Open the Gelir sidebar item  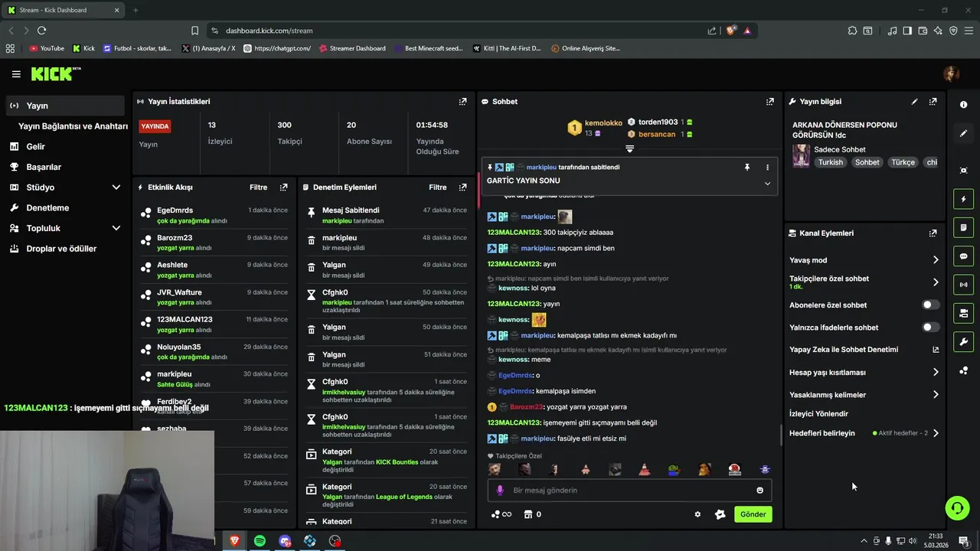click(x=64, y=146)
